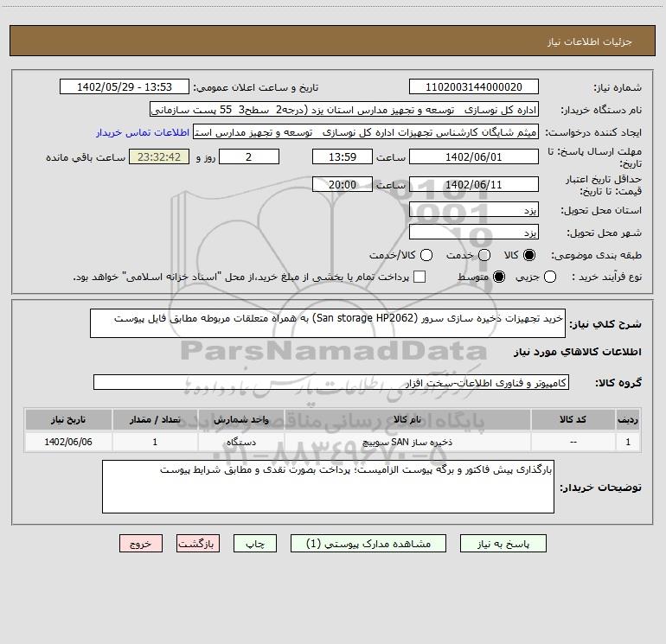
Task: Select the کالا radio button
Action: (529, 255)
